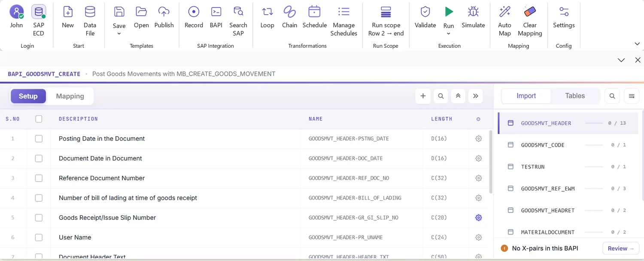Check the Goods Receipt/Issue Slip Number row

click(x=39, y=218)
